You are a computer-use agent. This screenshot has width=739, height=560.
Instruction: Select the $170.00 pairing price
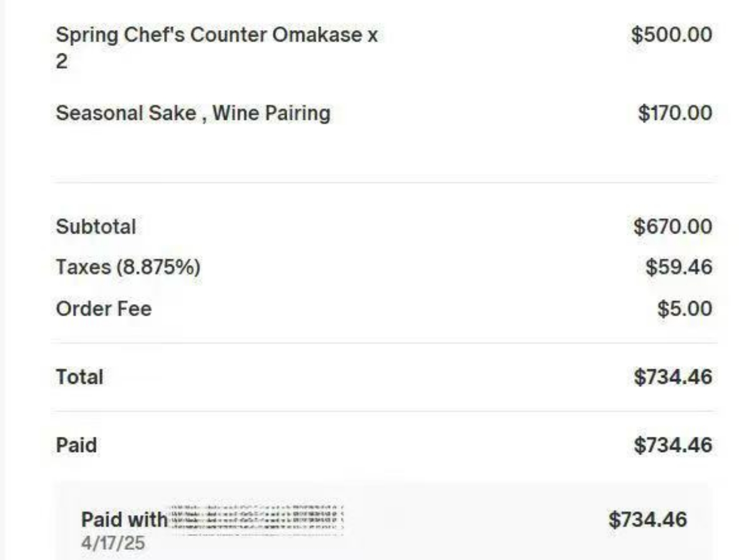click(x=675, y=113)
